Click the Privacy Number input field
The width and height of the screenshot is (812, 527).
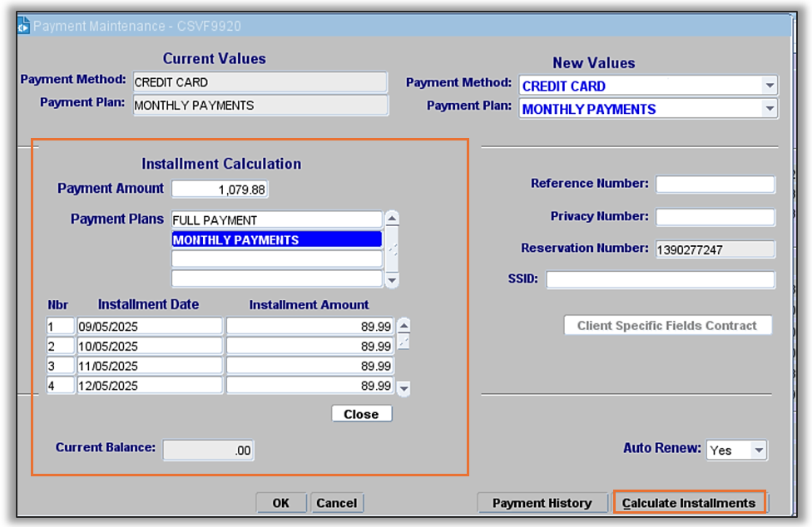(x=715, y=217)
